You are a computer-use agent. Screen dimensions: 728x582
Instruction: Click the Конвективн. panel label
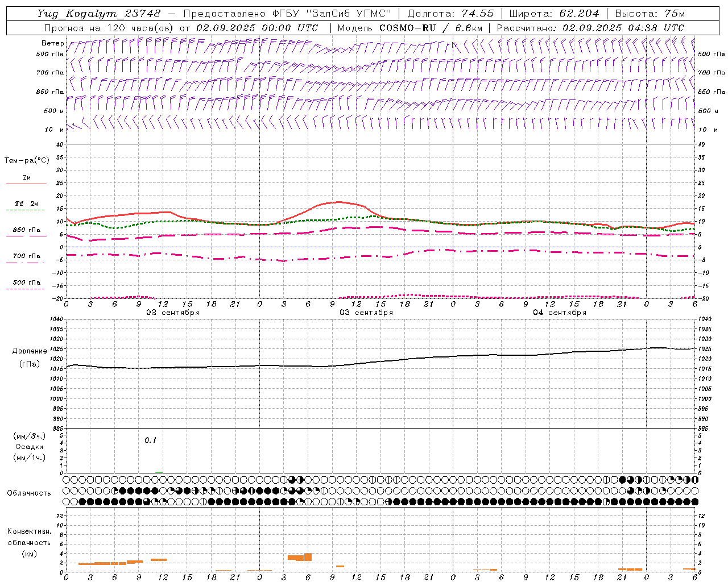tap(29, 531)
